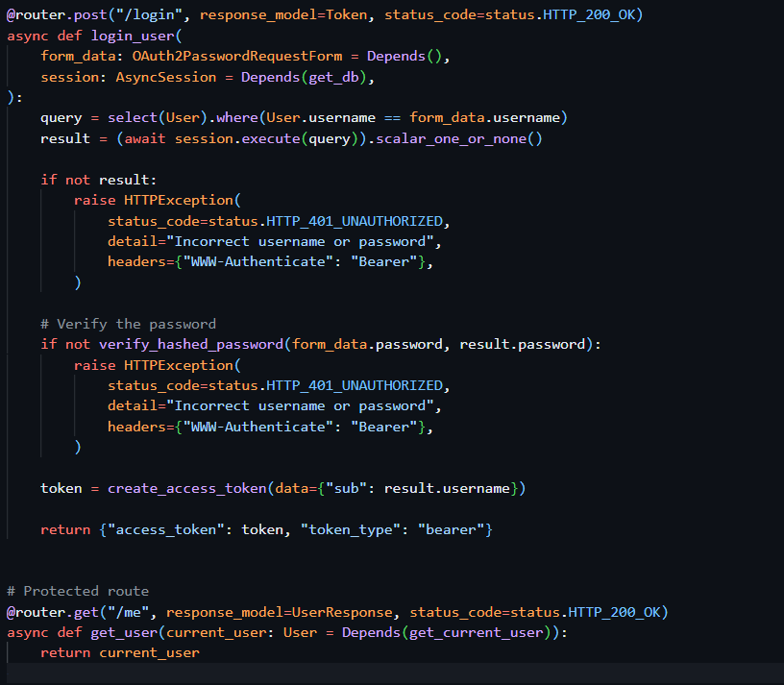Click the await keyword

[145, 138]
